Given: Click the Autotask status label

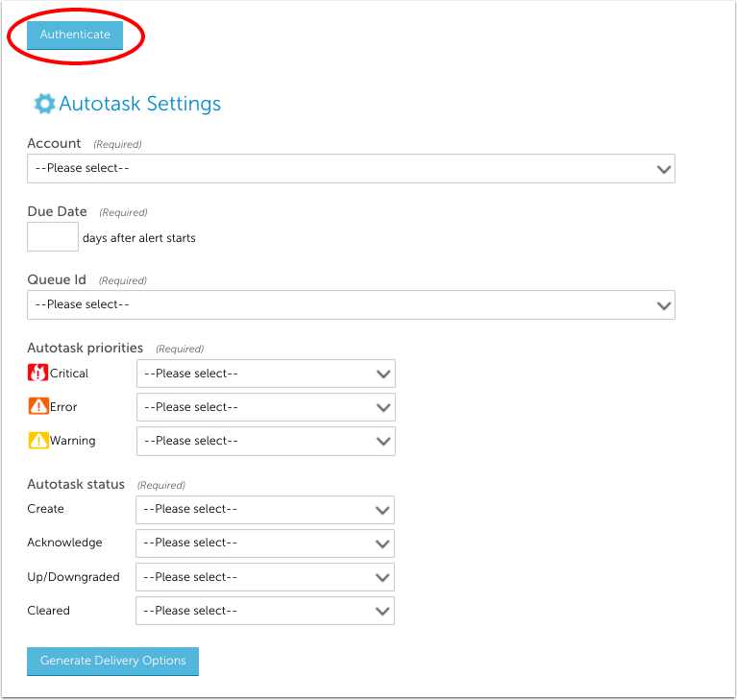Looking at the screenshot, I should 76,484.
